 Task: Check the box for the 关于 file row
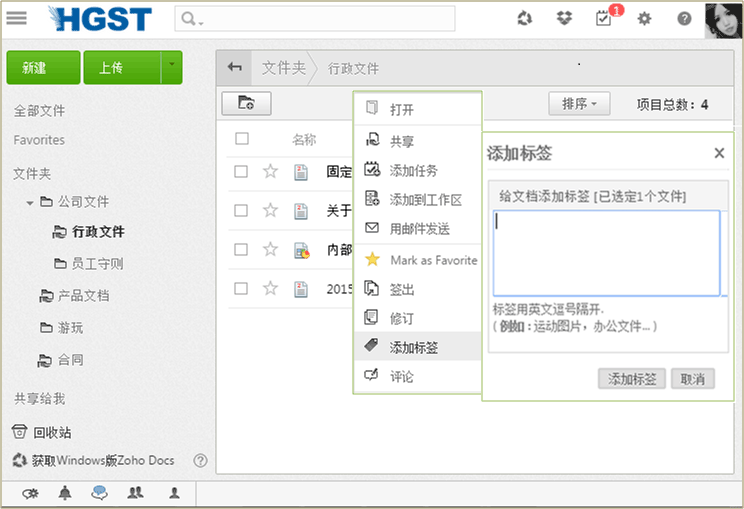pos(241,210)
